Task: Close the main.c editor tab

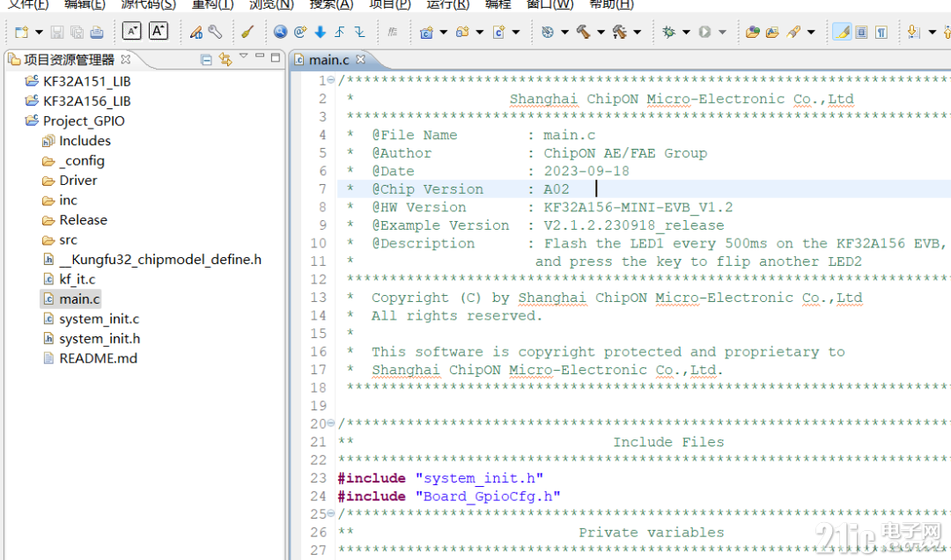Action: coord(361,60)
